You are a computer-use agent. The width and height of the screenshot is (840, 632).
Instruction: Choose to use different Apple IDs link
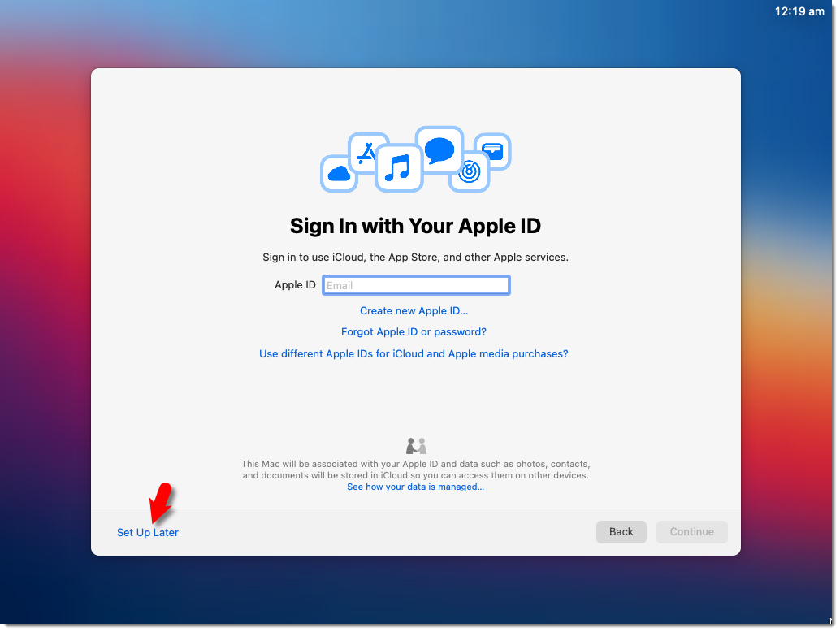[x=414, y=354]
